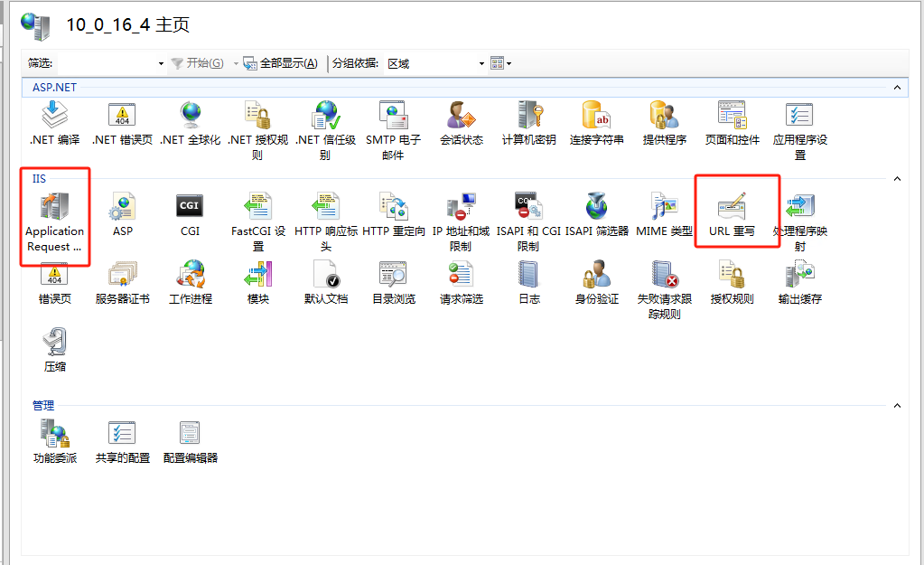The height and width of the screenshot is (565, 924).
Task: Open MIME 类型 feature
Action: tap(664, 214)
